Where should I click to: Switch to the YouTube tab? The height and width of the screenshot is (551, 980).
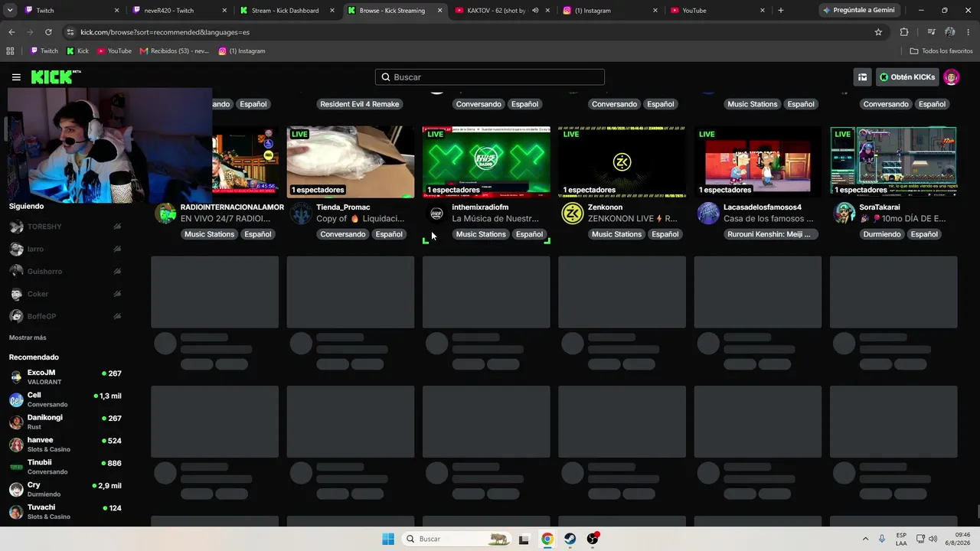717,11
